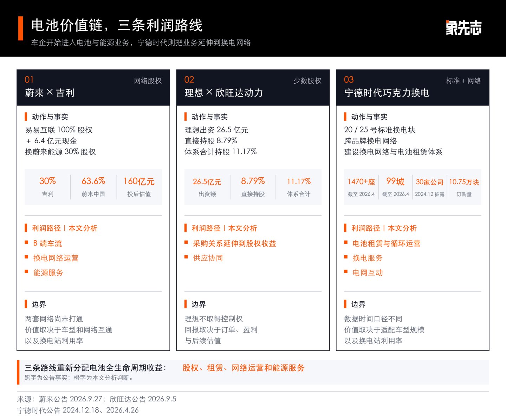506x420 pixels.
Task: Click the line 换蔚来能源 30% 股权
Action: click(60, 152)
